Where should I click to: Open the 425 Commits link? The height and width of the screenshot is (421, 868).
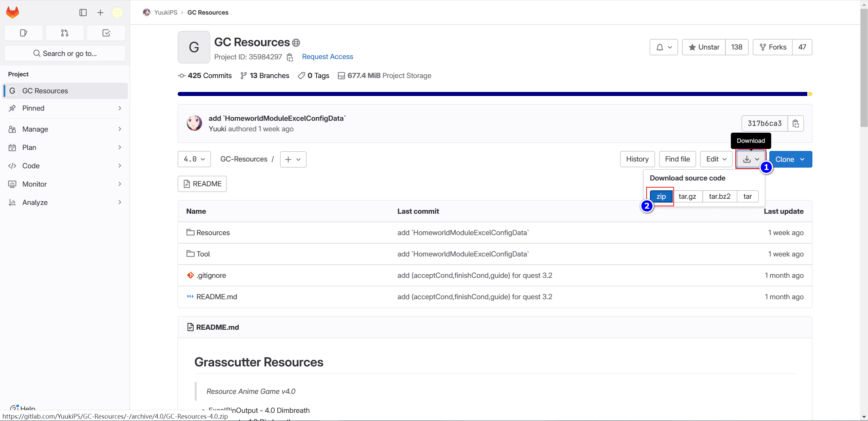coord(205,76)
